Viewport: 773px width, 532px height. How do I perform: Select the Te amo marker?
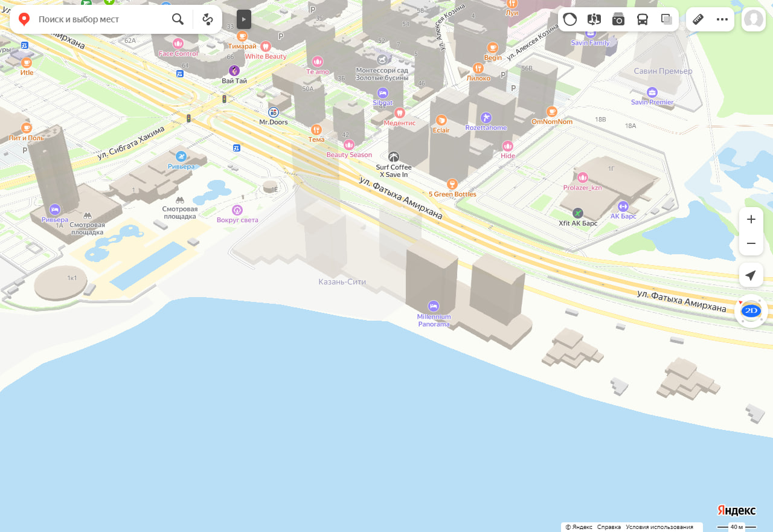pos(318,62)
